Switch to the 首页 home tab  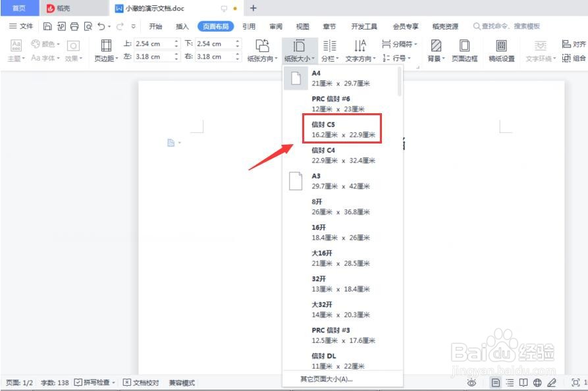point(20,8)
